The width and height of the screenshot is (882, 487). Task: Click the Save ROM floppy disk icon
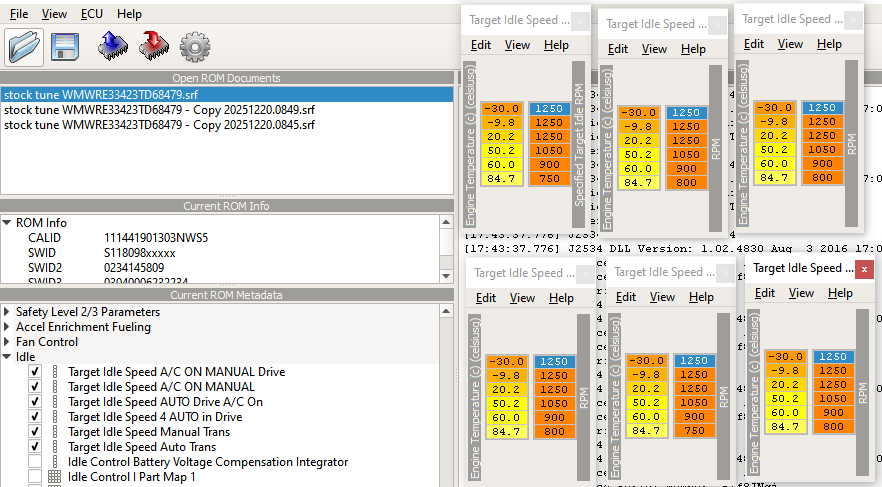(66, 46)
